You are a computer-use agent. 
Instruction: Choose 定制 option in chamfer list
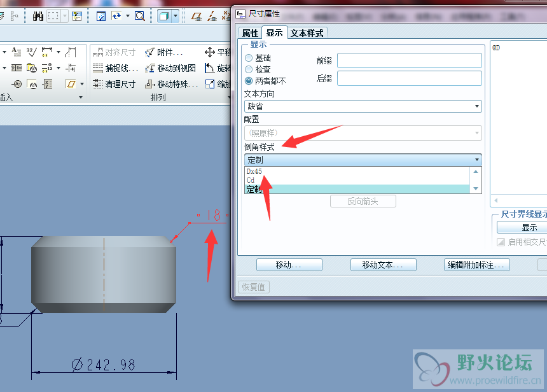(x=357, y=189)
